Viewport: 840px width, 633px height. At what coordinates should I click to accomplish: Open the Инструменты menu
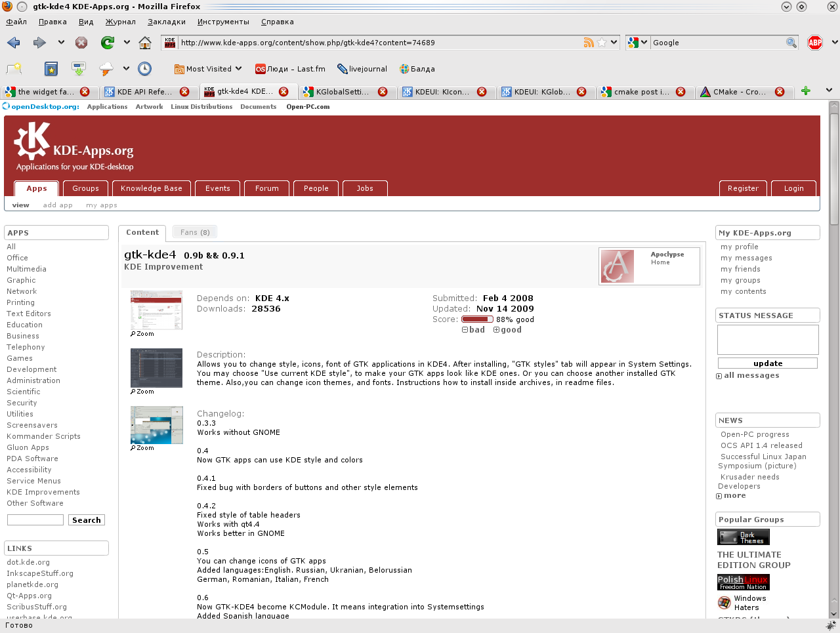click(x=223, y=22)
